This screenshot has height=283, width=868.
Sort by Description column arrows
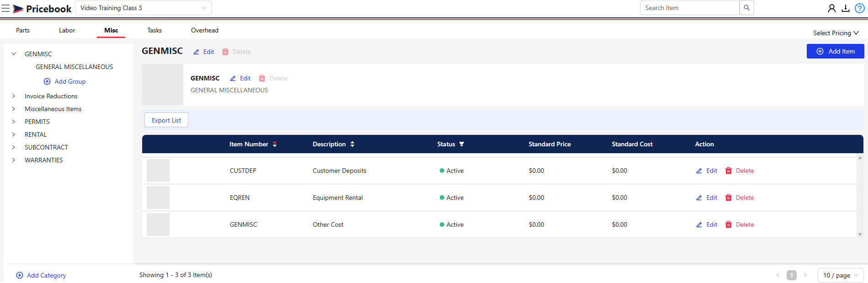coord(352,144)
